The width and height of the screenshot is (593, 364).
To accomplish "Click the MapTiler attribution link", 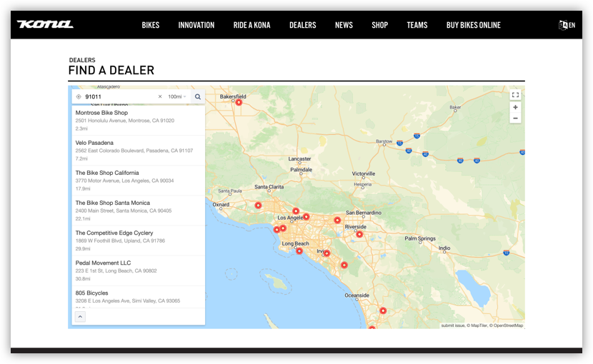I will [477, 325].
